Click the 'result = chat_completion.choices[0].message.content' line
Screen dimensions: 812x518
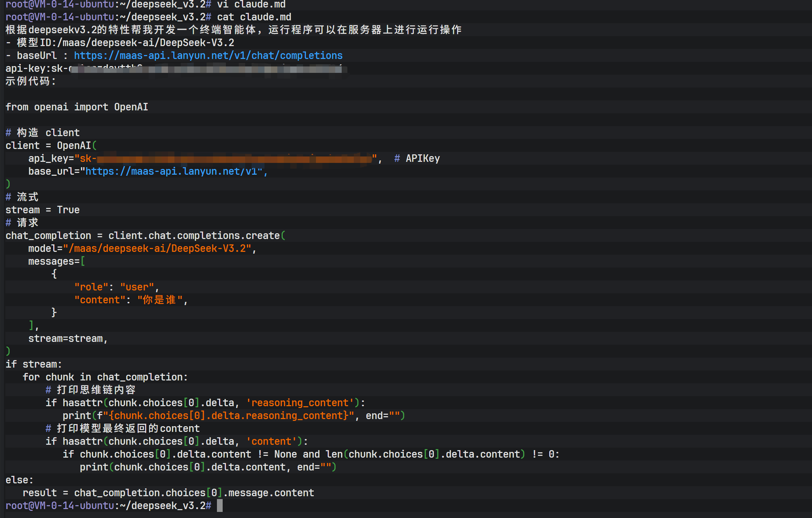[168, 493]
